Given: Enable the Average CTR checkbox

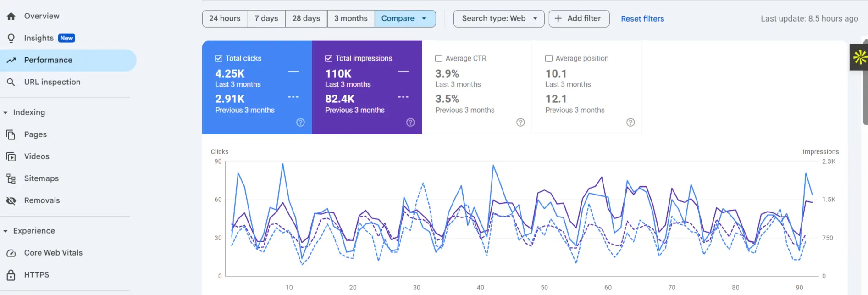Looking at the screenshot, I should point(439,58).
